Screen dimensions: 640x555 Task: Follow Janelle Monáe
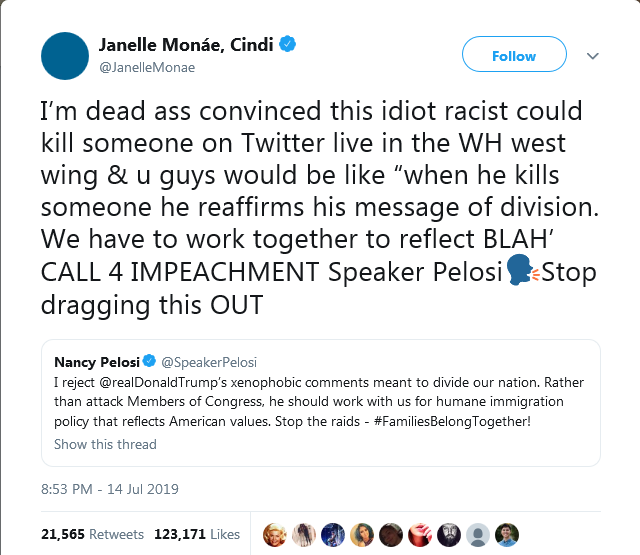(514, 56)
